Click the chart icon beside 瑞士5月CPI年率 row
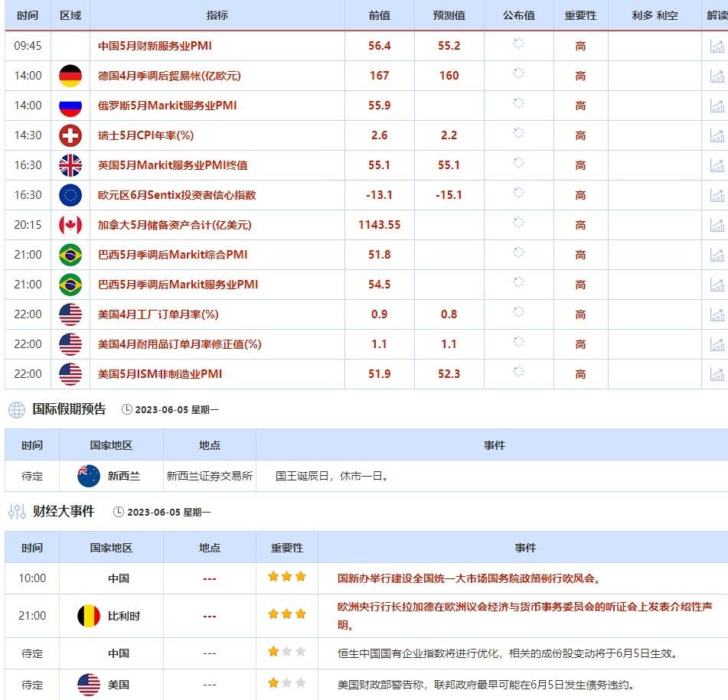Image resolution: width=728 pixels, height=700 pixels. (x=717, y=135)
